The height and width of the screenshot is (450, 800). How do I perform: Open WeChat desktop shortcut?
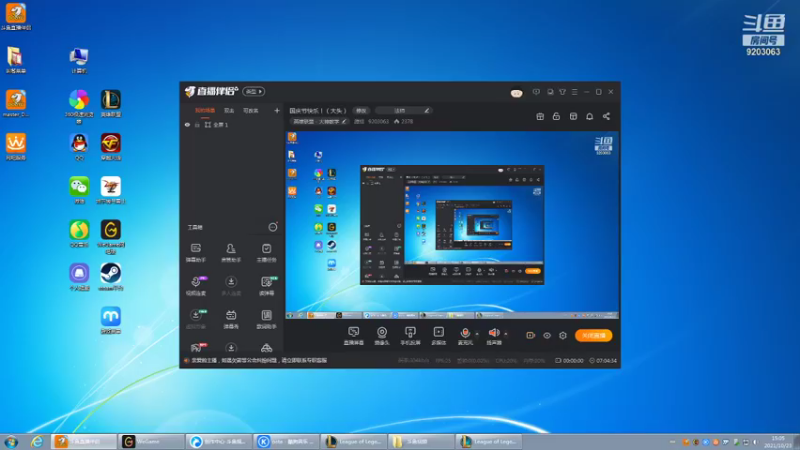point(79,190)
